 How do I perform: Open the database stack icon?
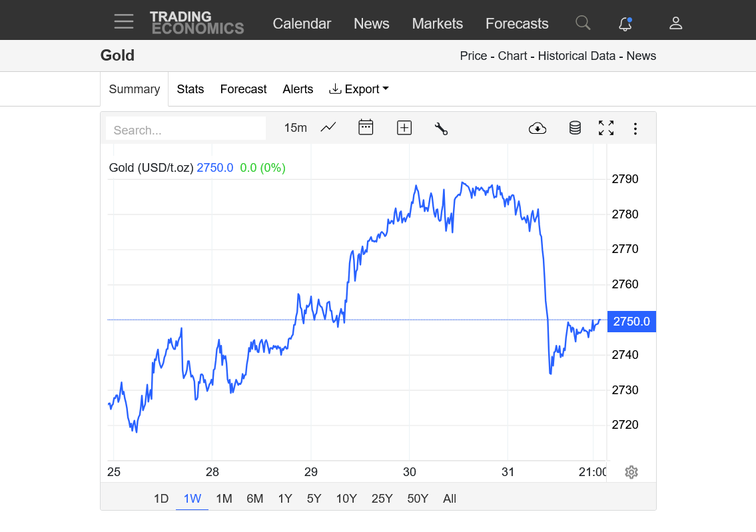tap(575, 128)
